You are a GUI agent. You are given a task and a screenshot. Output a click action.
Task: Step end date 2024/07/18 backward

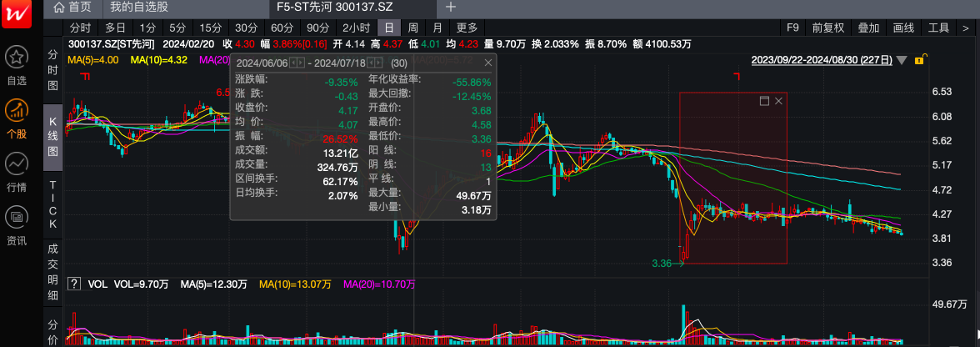click(x=370, y=63)
